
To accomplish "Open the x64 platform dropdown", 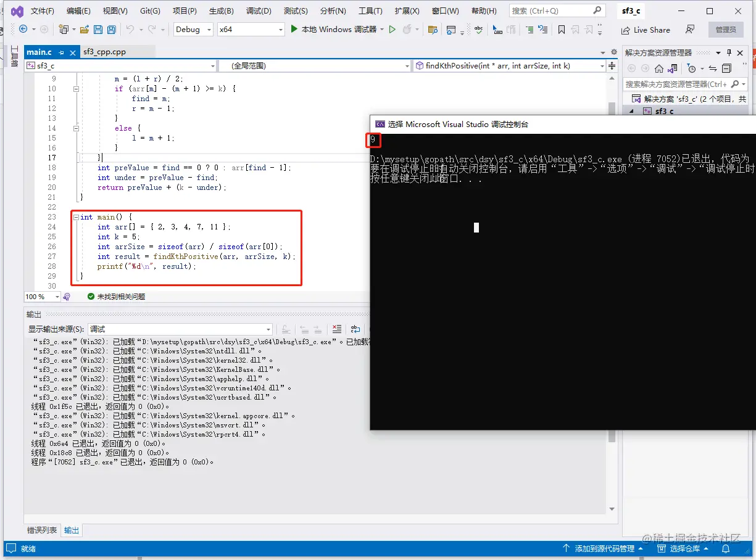I will (x=251, y=29).
